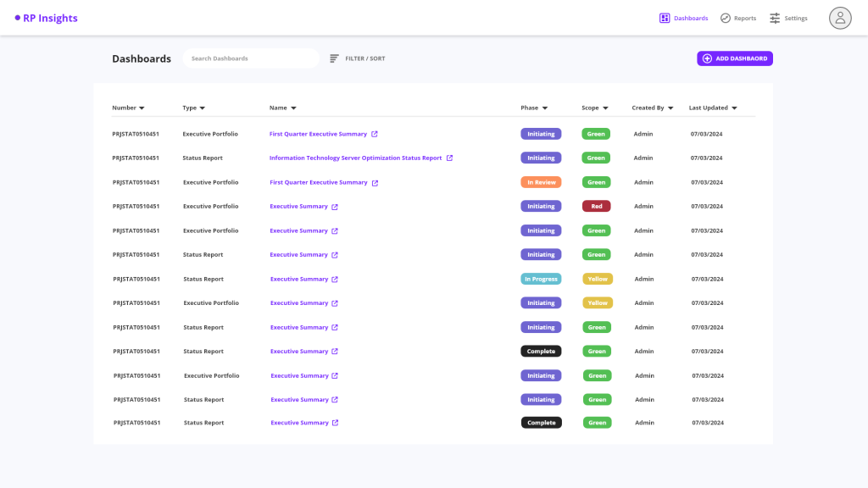Click the user profile avatar icon
Screen dimensions: 868x488
(x=839, y=18)
